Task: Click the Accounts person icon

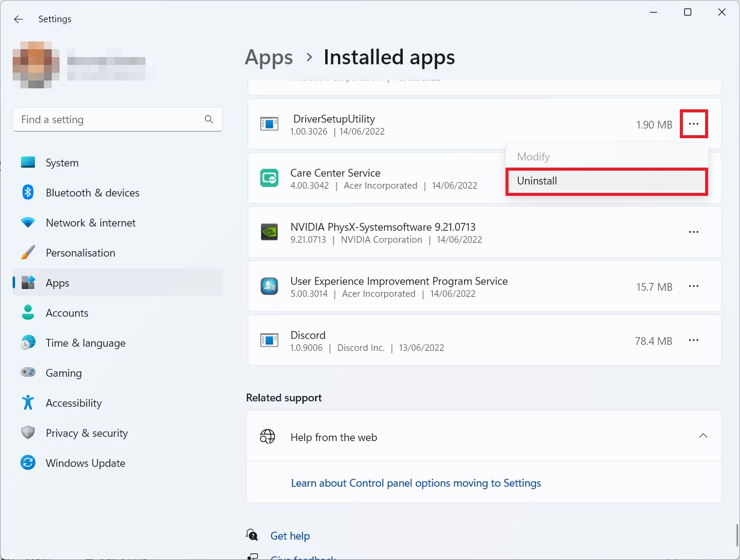Action: (28, 313)
